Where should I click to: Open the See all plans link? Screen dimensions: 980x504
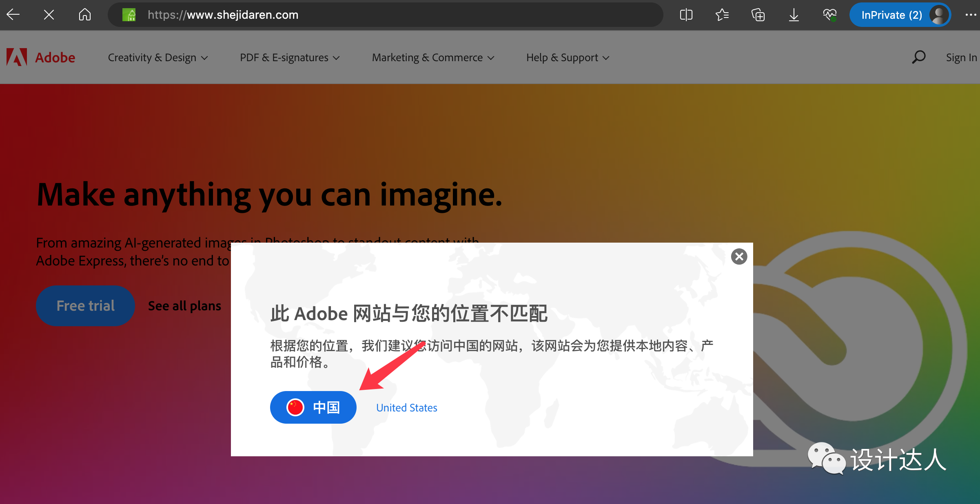coord(184,305)
